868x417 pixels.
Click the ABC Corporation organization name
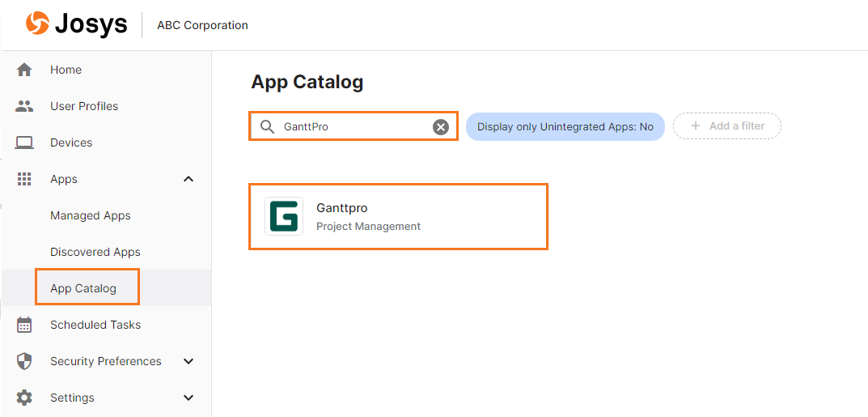(202, 25)
